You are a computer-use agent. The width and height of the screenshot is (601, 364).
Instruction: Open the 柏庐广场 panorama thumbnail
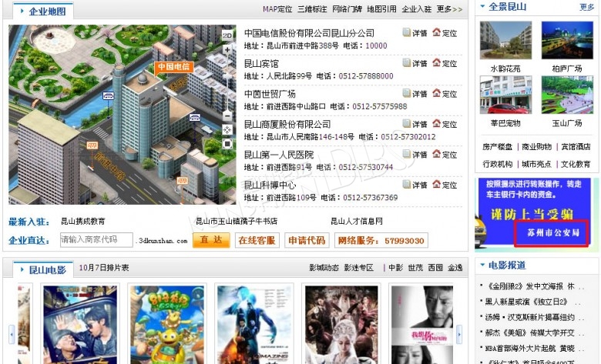pyautogui.click(x=567, y=40)
